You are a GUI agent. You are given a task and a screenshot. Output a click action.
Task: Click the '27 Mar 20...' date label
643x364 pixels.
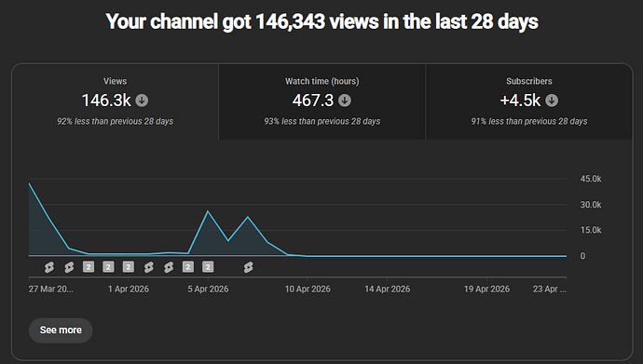tap(51, 290)
